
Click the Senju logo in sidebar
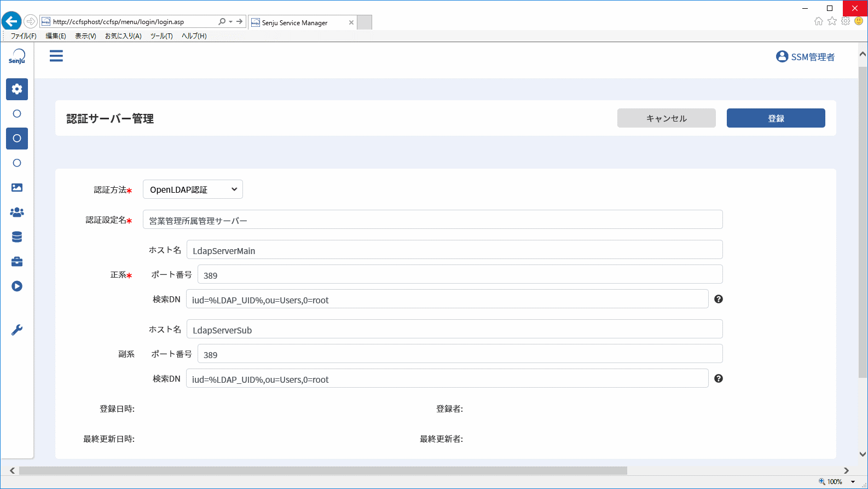point(17,56)
